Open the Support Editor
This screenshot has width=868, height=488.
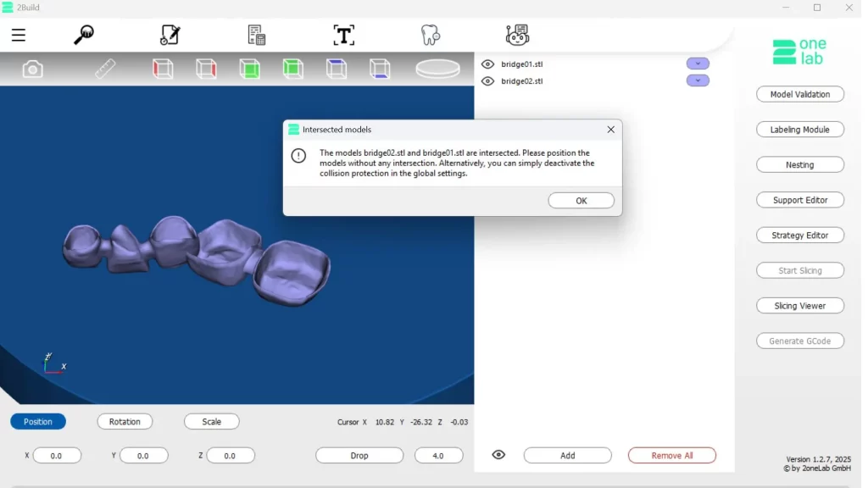(x=800, y=200)
